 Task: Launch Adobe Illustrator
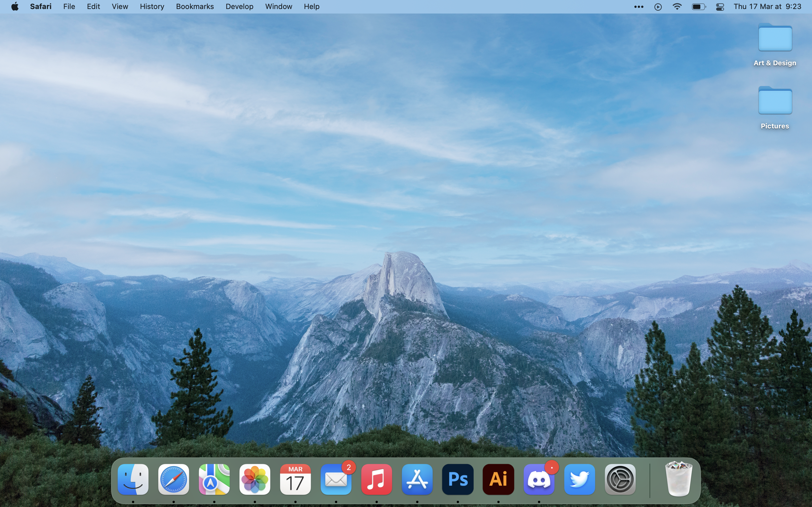499,478
